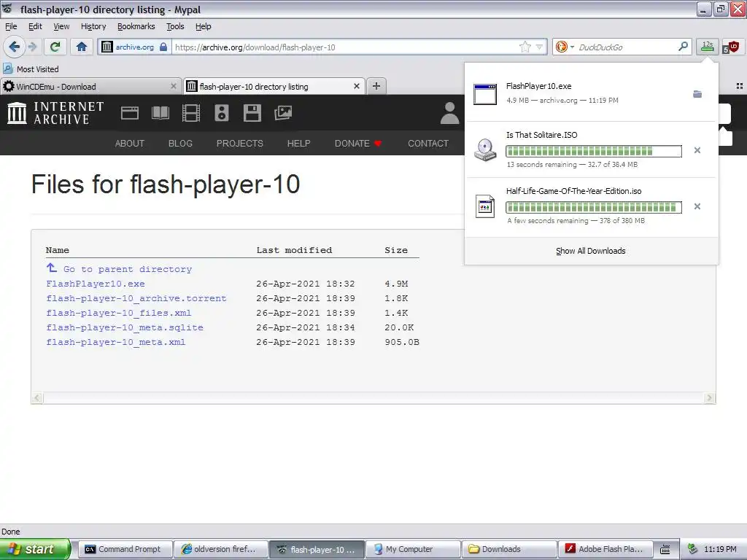Close the WinCDEmu - Download tab
The width and height of the screenshot is (747, 560).
174,86
